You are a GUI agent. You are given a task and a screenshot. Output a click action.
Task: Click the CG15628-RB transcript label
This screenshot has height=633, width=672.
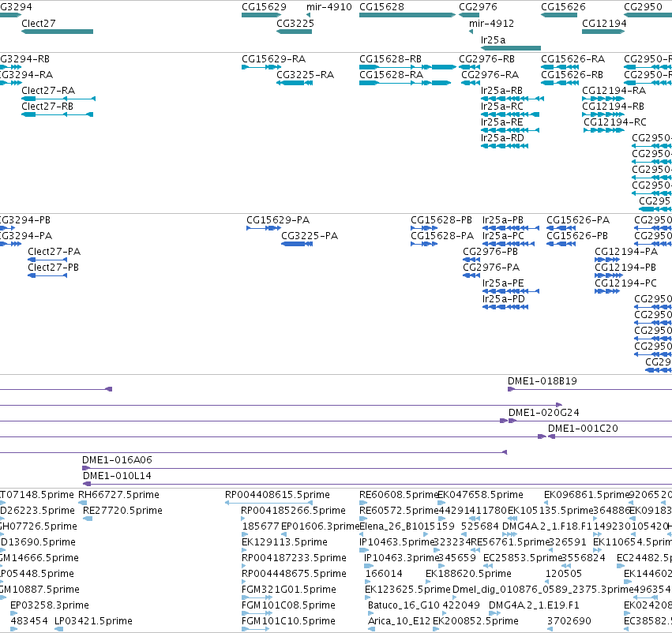390,59
